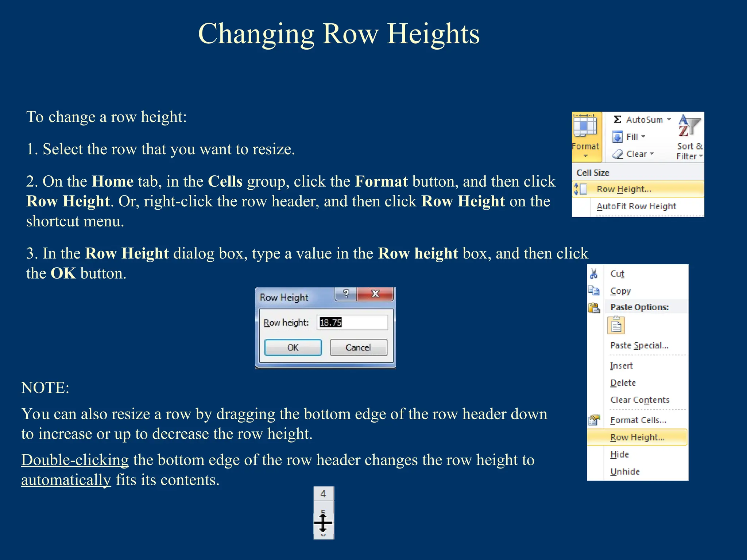This screenshot has width=747, height=560.
Task: Click the Sort & Filter AZ funnel icon
Action: (689, 126)
